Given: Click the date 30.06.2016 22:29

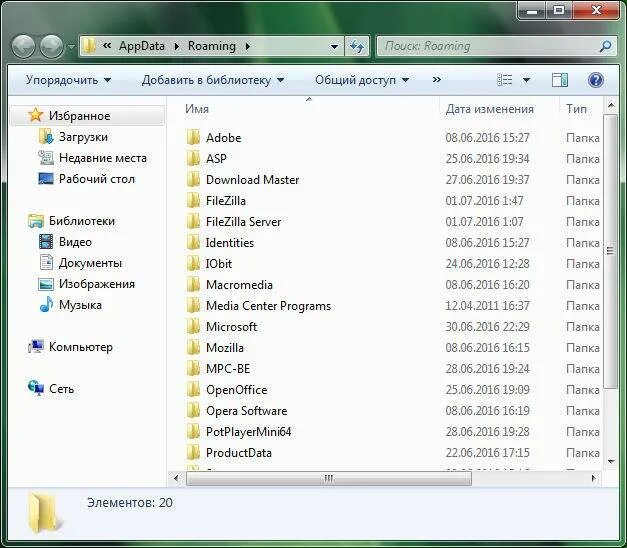Looking at the screenshot, I should [x=487, y=327].
